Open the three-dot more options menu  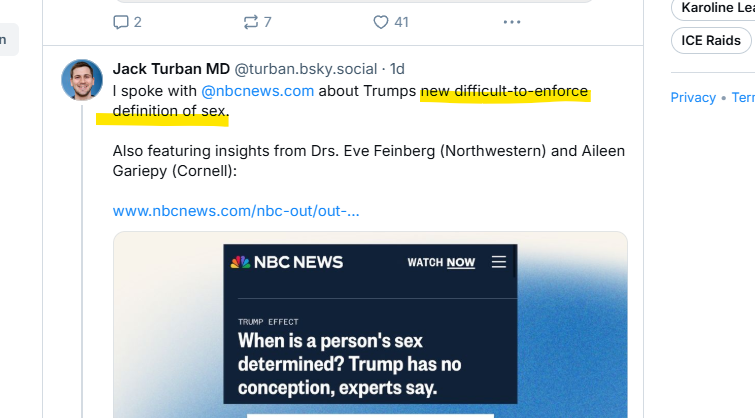click(x=512, y=22)
